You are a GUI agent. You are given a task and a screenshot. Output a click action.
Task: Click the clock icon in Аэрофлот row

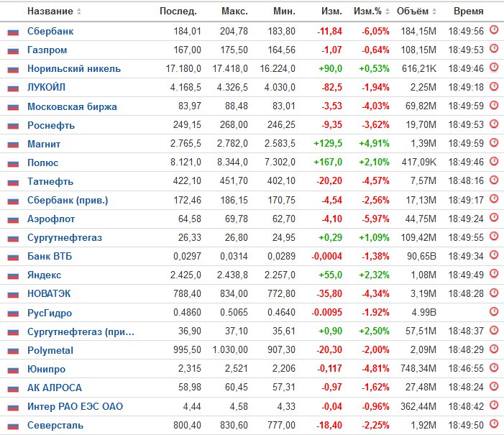pyautogui.click(x=494, y=218)
